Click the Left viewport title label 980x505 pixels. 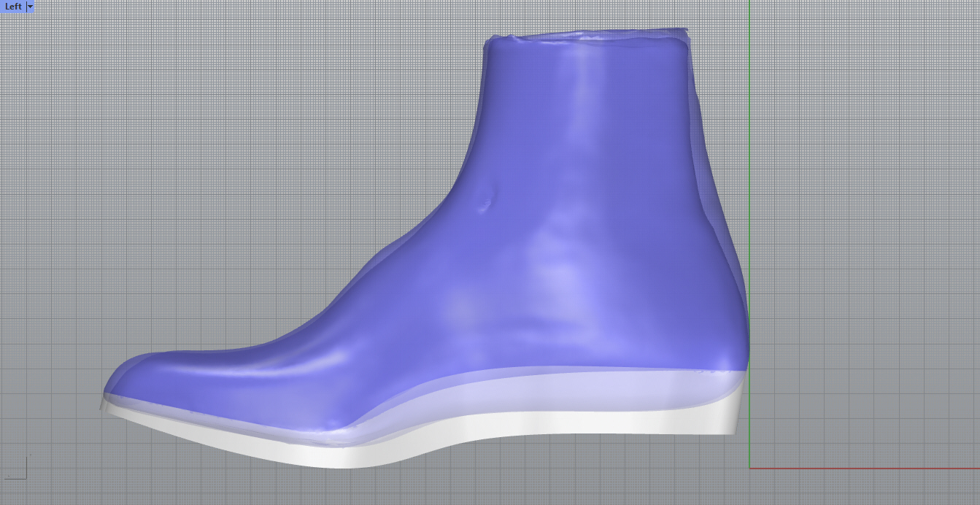click(x=13, y=7)
